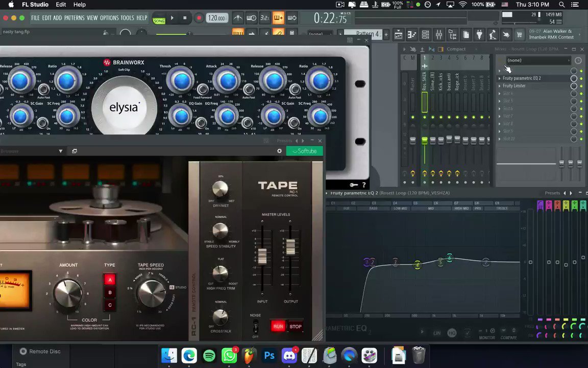Open the FILE menu in FL Studio
Viewport: 588px width, 368px height.
coord(35,18)
